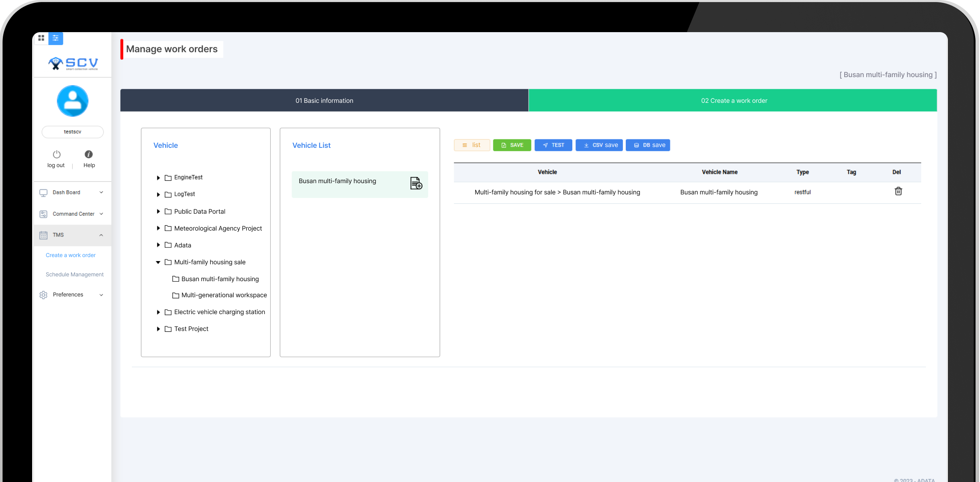Click the Command Center icon
The image size is (980, 482).
[43, 214]
